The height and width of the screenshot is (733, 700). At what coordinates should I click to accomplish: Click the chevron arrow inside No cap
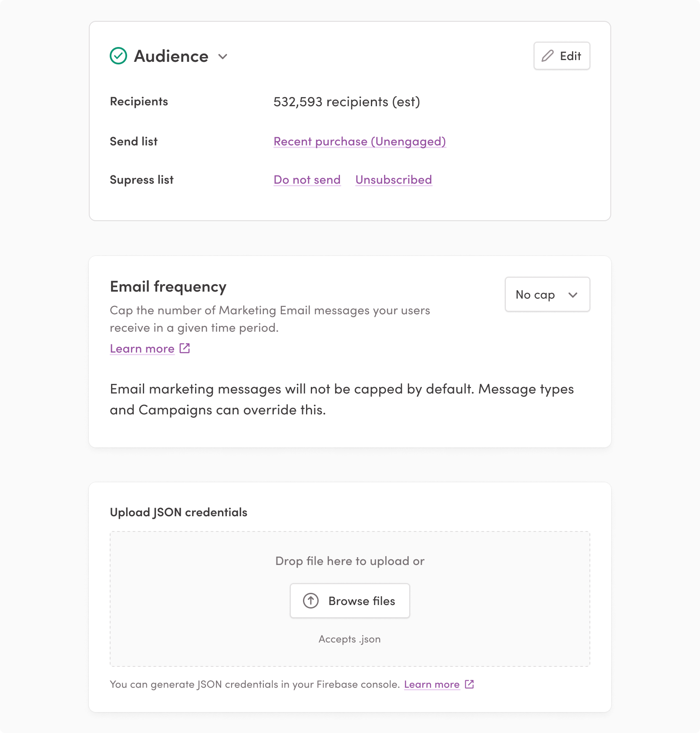[x=573, y=295]
